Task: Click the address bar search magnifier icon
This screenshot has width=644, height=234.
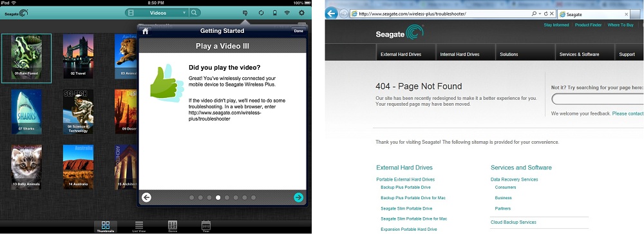Action: coord(534,14)
